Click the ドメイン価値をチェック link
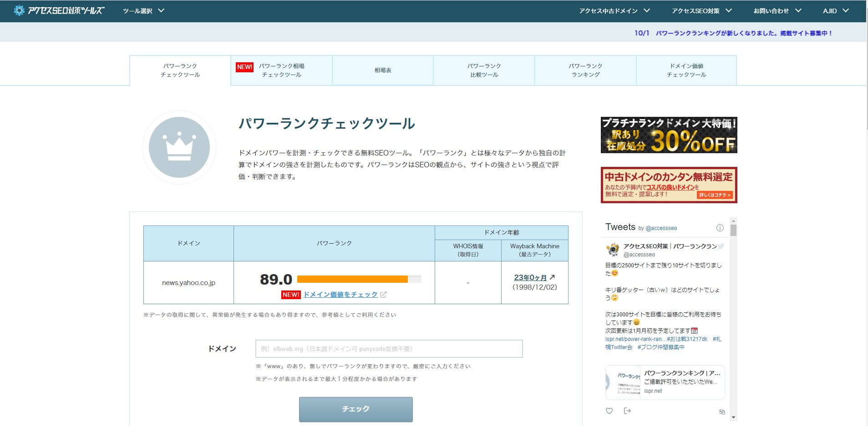The width and height of the screenshot is (868, 426). click(x=340, y=295)
